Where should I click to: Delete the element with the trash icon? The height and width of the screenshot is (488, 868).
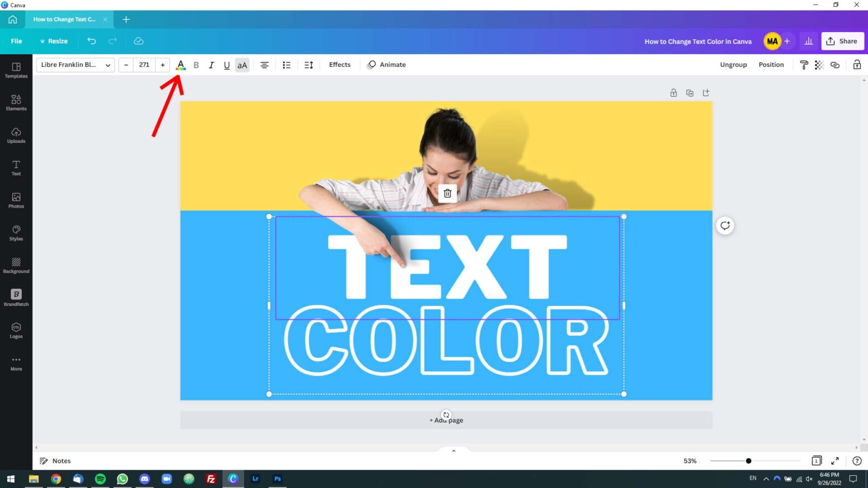point(448,193)
